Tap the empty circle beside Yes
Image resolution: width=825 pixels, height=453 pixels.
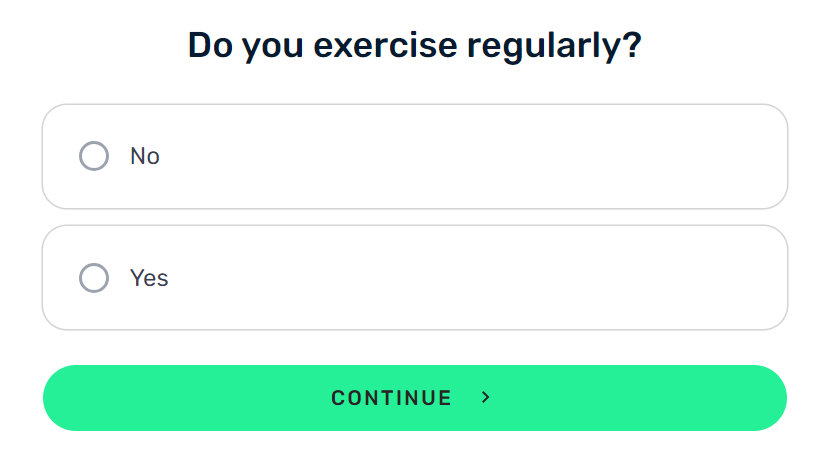94,278
